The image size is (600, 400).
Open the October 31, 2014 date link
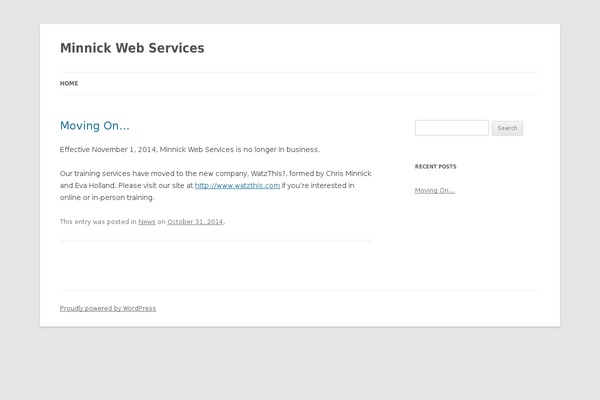point(195,222)
